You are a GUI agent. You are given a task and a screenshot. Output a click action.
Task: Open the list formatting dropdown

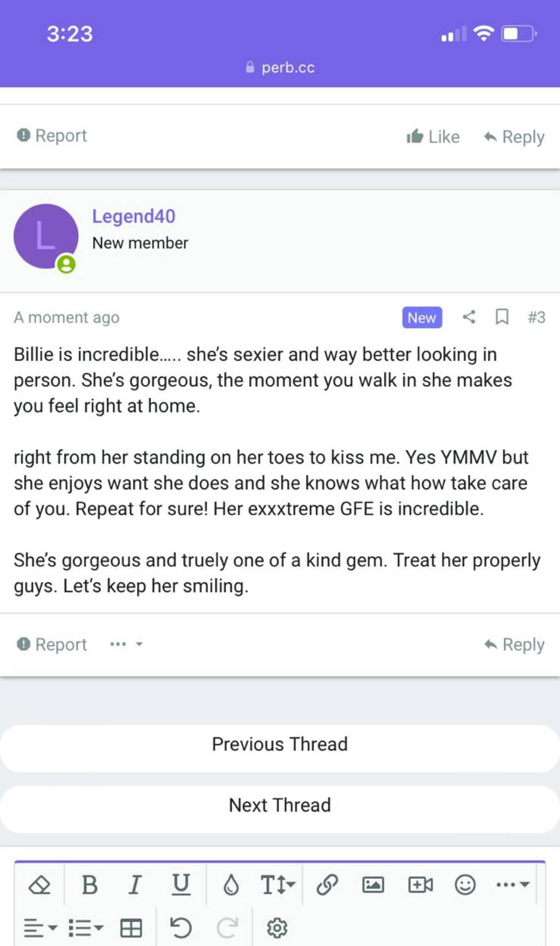86,928
